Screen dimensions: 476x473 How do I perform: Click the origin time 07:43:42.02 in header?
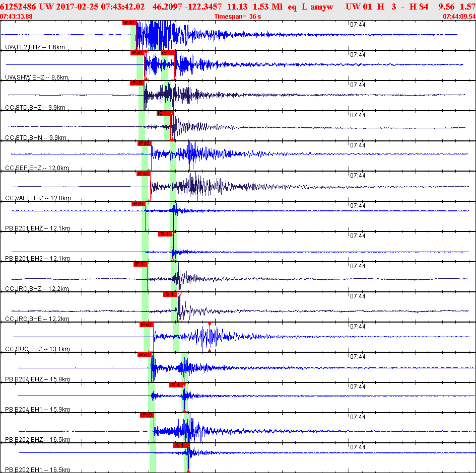pyautogui.click(x=122, y=7)
